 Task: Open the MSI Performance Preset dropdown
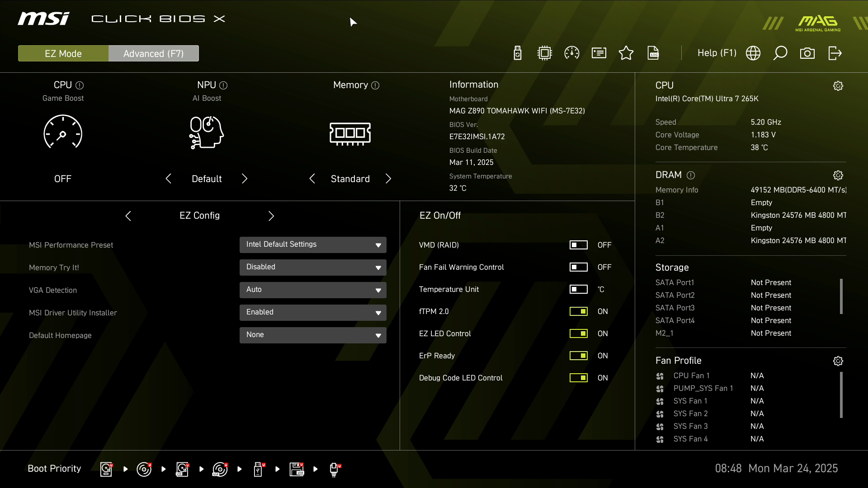click(313, 245)
